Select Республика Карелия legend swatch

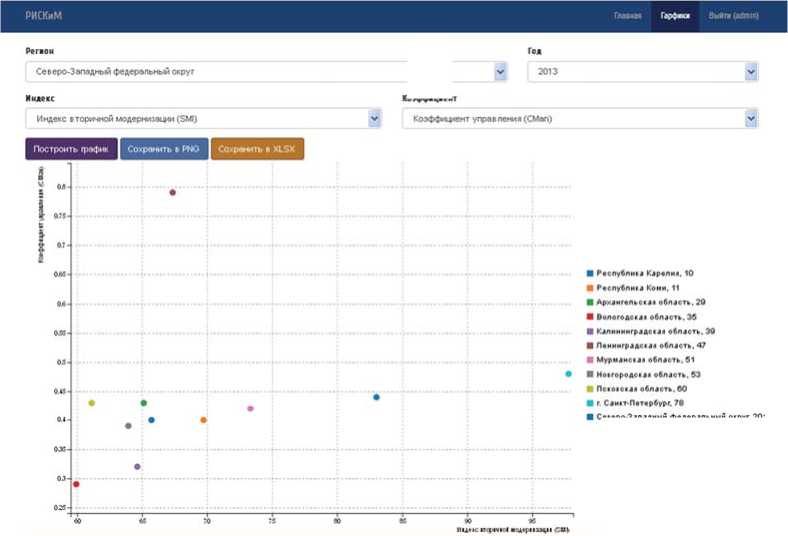[591, 273]
